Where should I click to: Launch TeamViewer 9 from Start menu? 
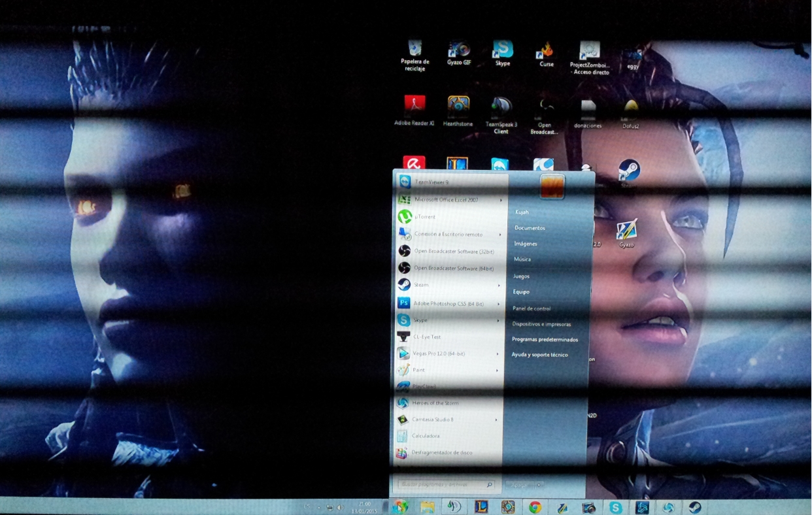451,183
